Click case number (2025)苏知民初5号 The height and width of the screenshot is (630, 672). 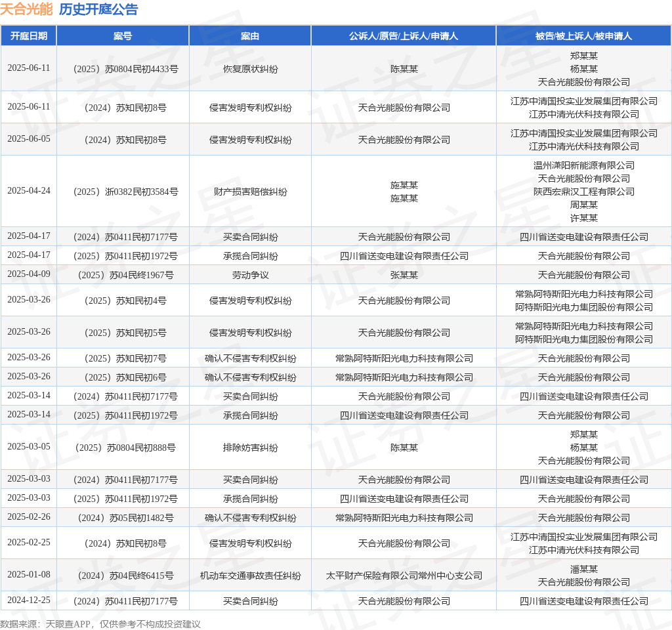(x=125, y=333)
